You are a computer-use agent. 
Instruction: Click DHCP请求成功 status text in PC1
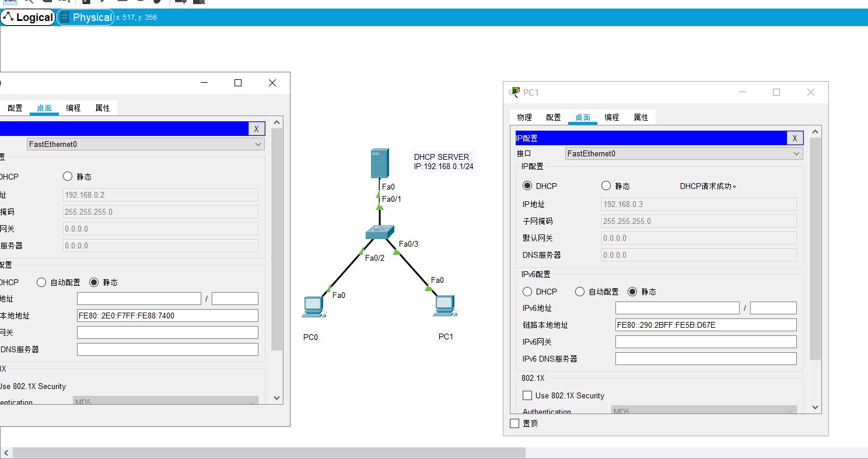[x=708, y=186]
